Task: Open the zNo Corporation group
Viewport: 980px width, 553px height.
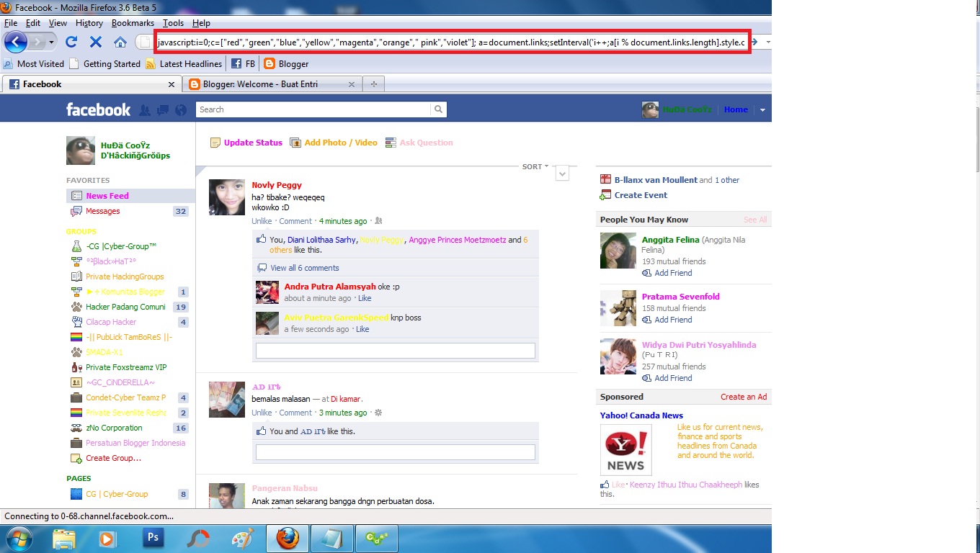Action: (114, 428)
